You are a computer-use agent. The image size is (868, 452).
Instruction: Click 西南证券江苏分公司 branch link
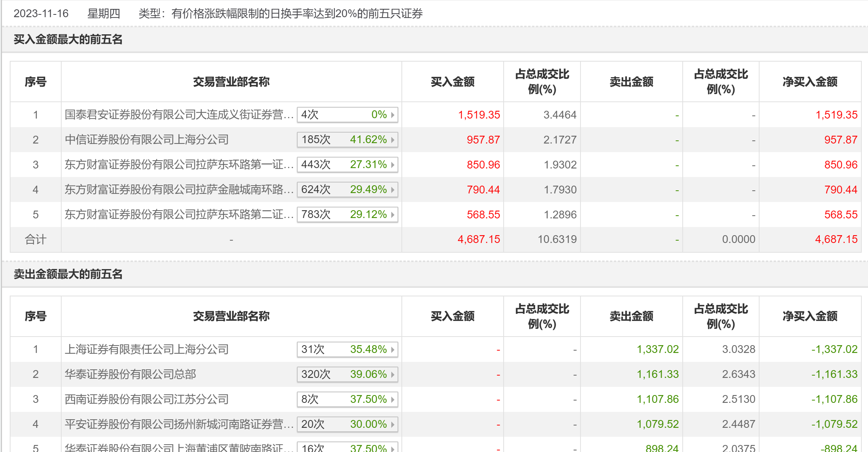tap(147, 399)
